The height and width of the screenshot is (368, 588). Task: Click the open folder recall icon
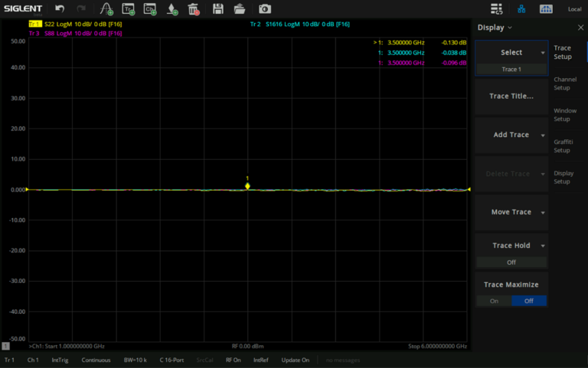[240, 9]
